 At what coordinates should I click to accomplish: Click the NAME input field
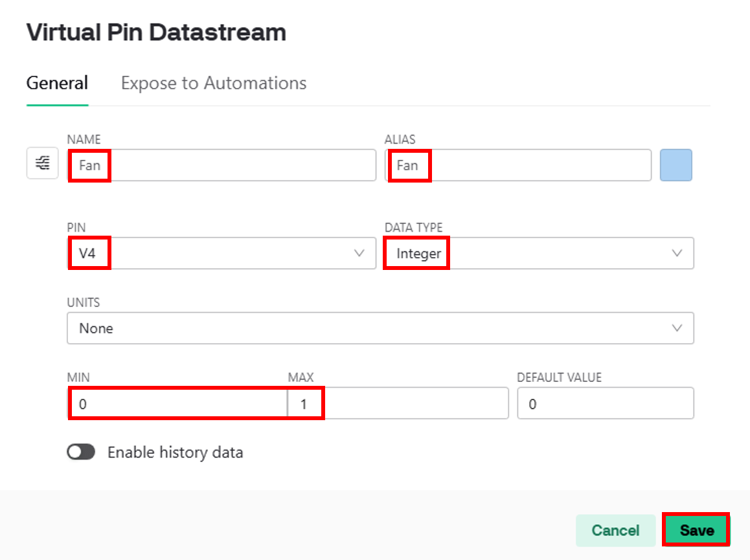(x=222, y=165)
